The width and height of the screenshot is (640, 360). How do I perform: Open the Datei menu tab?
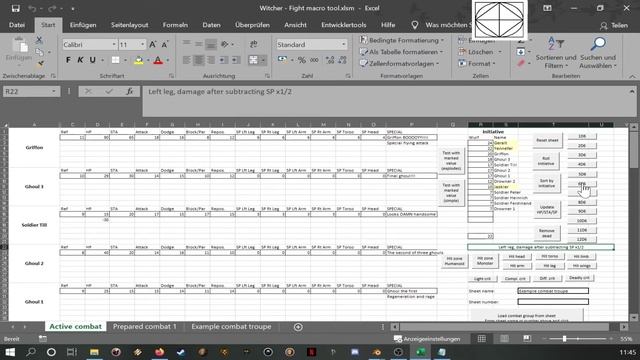click(x=17, y=25)
